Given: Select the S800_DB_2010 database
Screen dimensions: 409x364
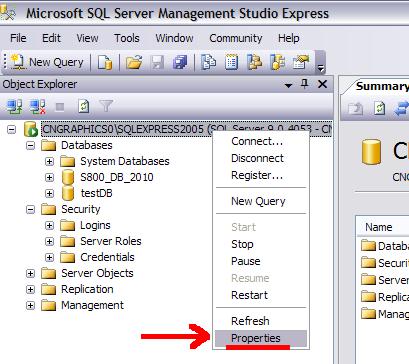Looking at the screenshot, I should click(x=117, y=177).
